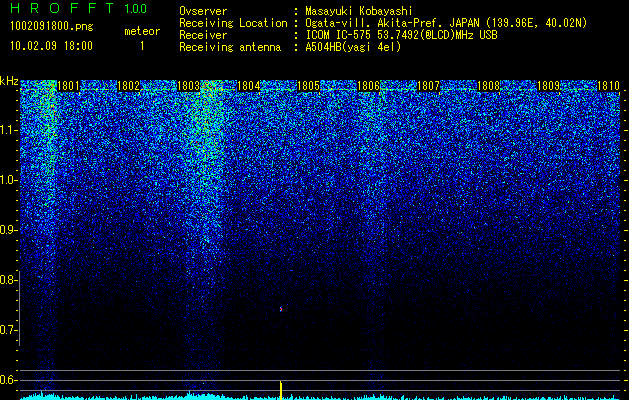
Task: Click the 1807 time marker
Action: [428, 86]
